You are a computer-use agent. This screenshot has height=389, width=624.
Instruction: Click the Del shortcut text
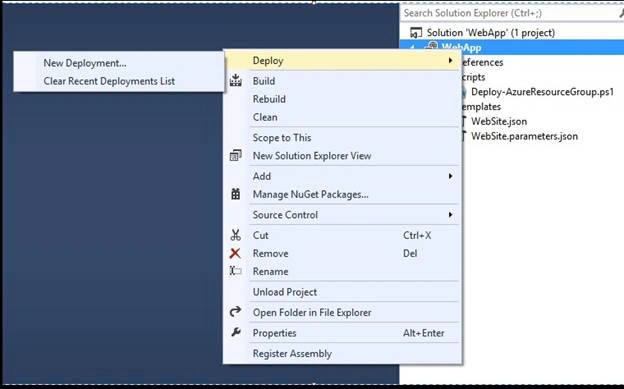pyautogui.click(x=410, y=253)
